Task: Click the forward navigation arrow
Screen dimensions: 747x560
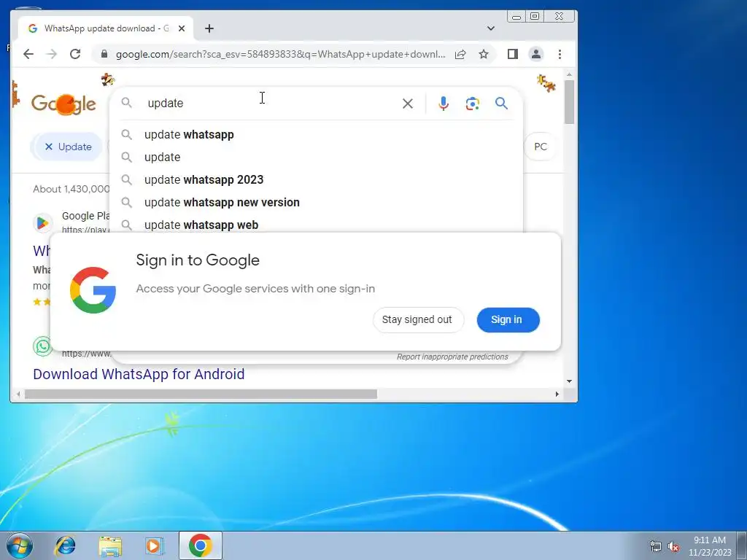Action: pos(52,54)
